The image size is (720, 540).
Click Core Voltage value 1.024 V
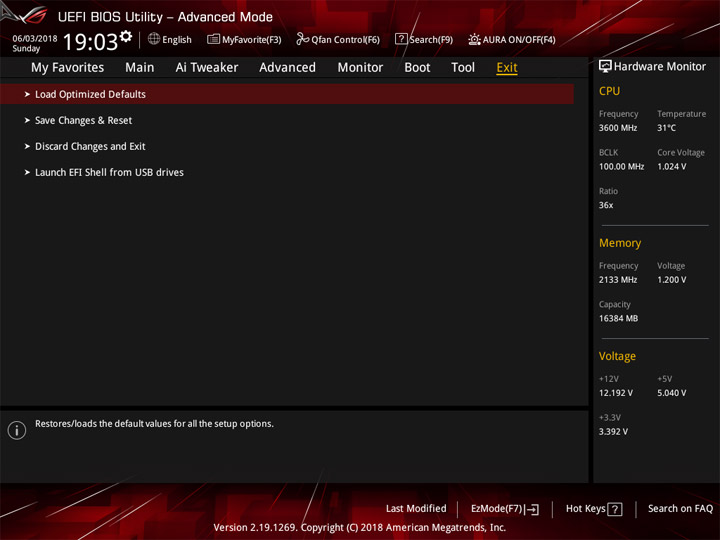pos(671,167)
